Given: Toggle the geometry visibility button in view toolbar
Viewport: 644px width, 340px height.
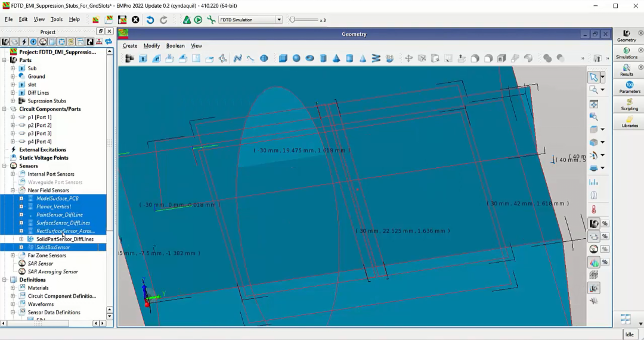Looking at the screenshot, I should (x=594, y=223).
